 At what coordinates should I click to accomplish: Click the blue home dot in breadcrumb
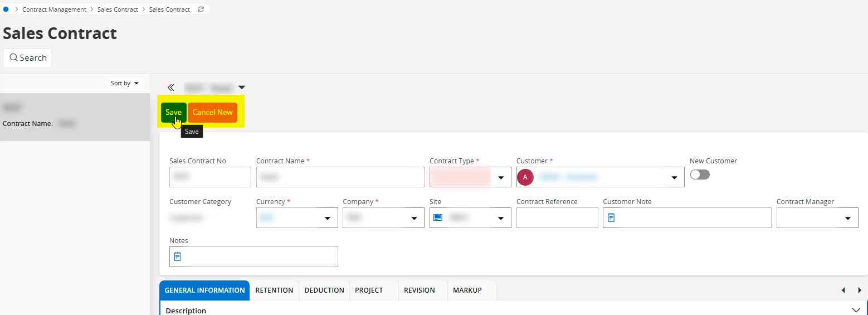tap(6, 9)
